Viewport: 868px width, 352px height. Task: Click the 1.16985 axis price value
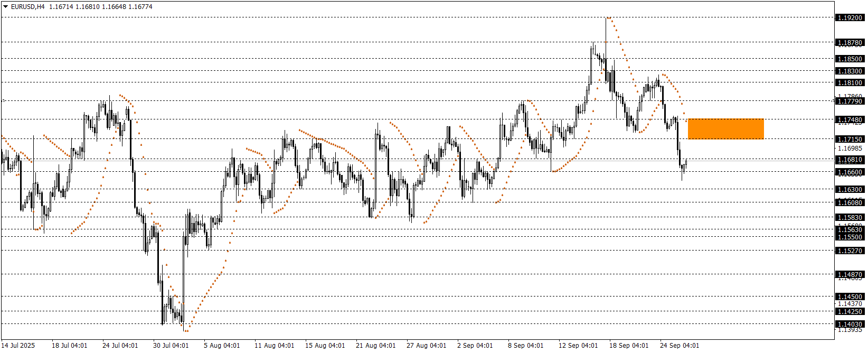pos(850,149)
